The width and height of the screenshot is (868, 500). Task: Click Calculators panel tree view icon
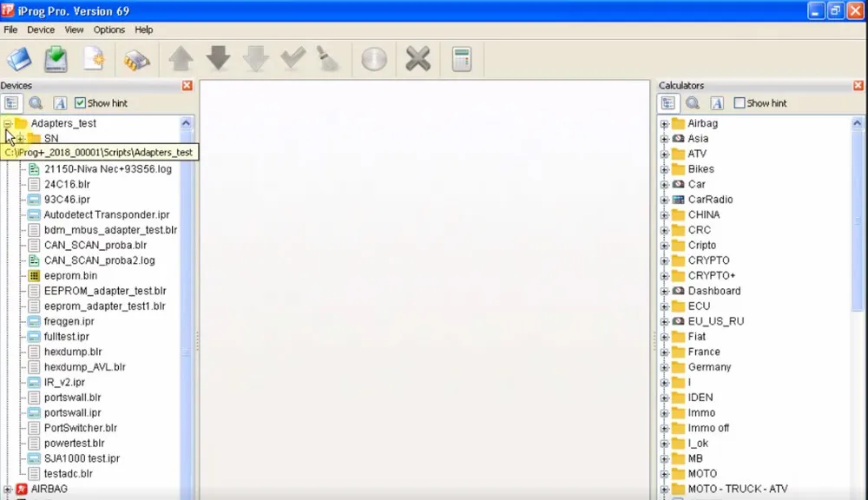[x=667, y=103]
